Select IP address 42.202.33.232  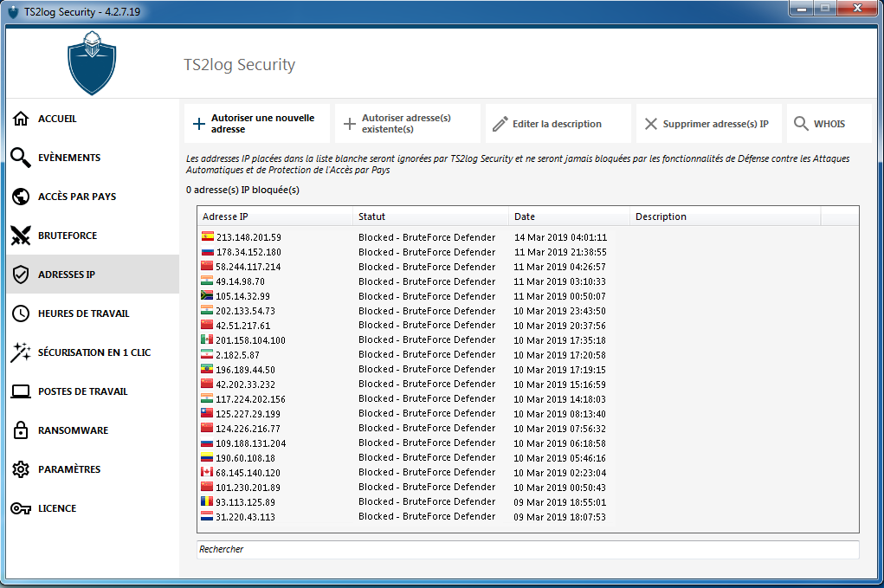coord(245,384)
